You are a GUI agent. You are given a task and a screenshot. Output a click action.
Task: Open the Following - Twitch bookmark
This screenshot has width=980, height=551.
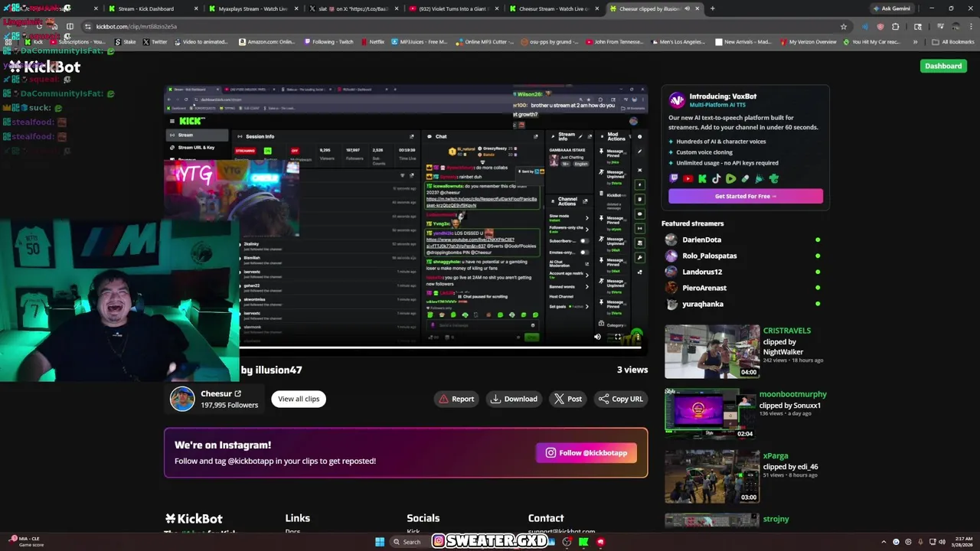(328, 42)
